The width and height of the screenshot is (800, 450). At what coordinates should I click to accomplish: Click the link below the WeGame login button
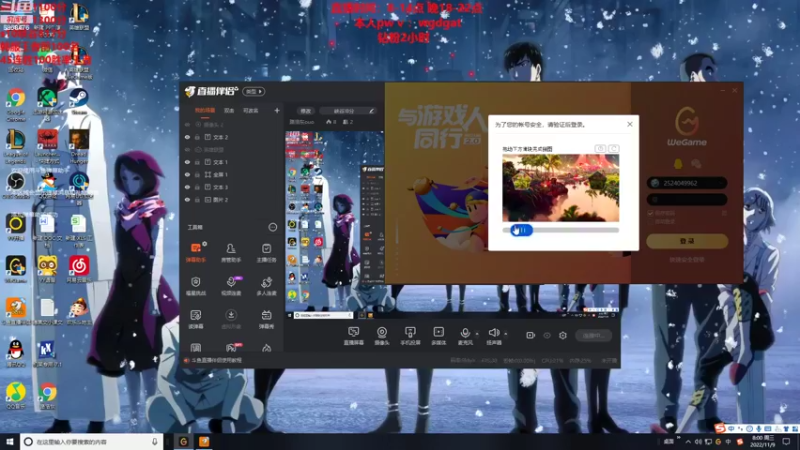[x=687, y=260]
